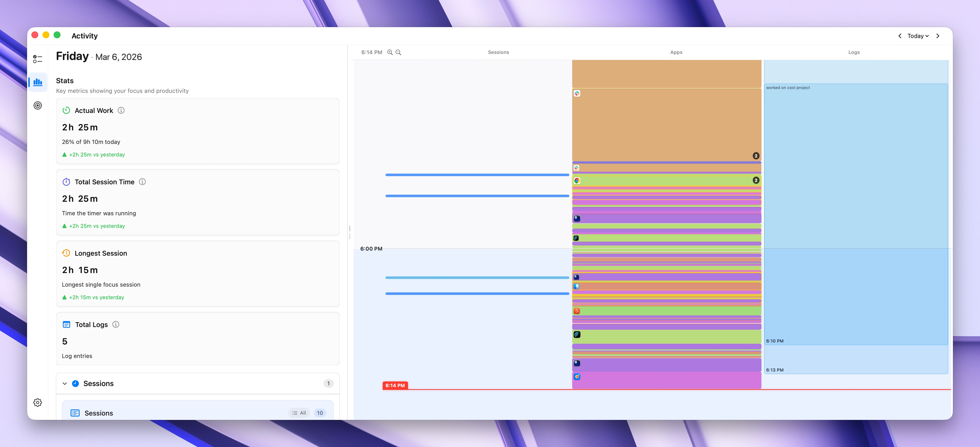The height and width of the screenshot is (447, 980).
Task: Go to previous day with left arrow
Action: 900,36
